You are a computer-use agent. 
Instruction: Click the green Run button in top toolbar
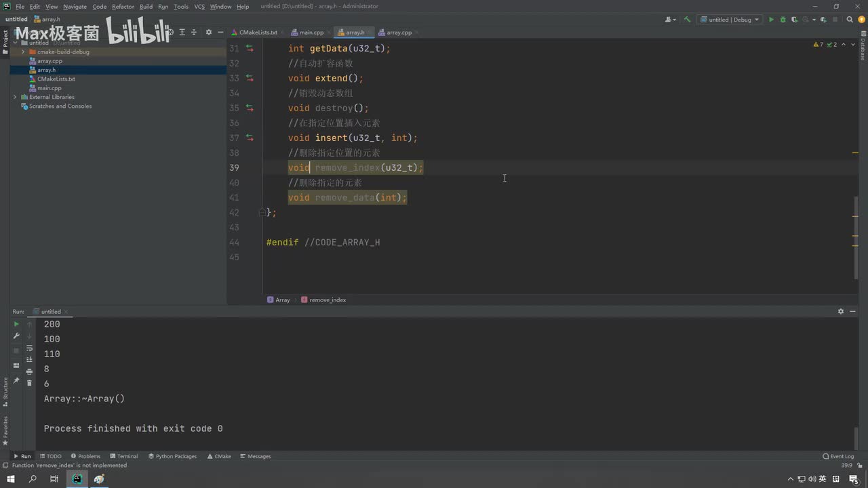point(770,20)
